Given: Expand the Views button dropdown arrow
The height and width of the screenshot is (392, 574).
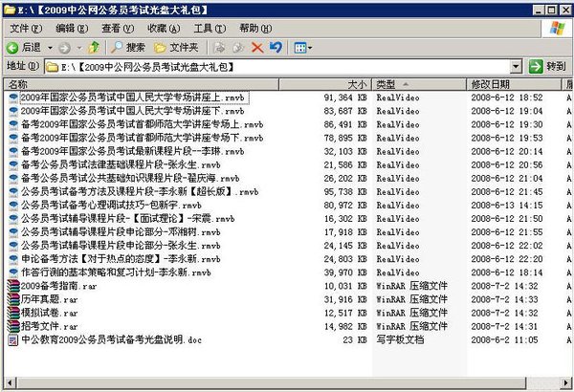Looking at the screenshot, I should pyautogui.click(x=310, y=48).
